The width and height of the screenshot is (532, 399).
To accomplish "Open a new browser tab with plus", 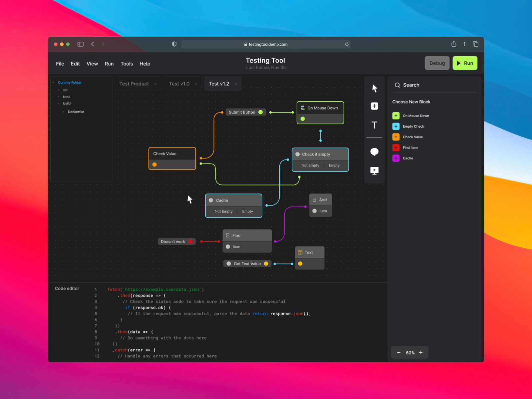I will (x=464, y=44).
